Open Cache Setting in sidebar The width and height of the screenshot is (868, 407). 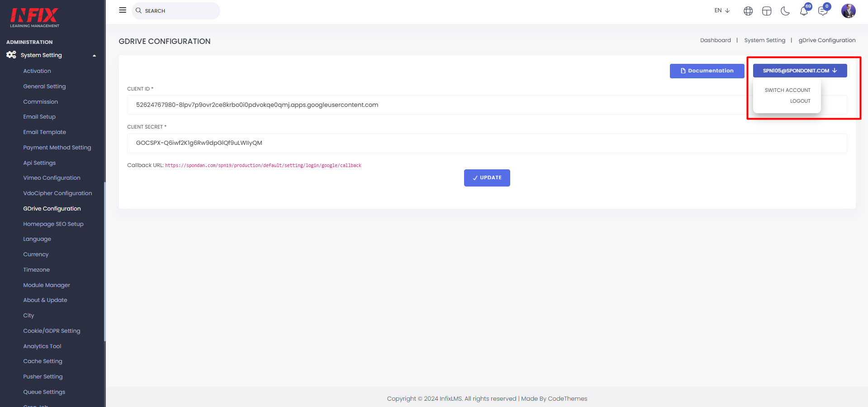43,361
